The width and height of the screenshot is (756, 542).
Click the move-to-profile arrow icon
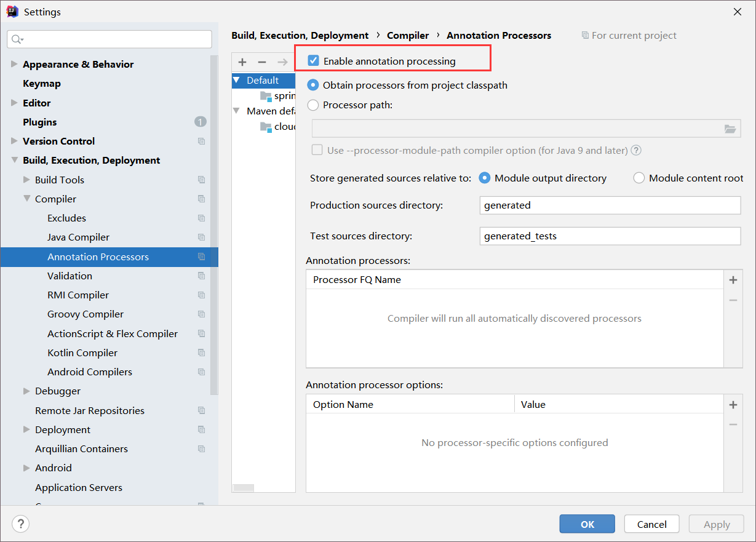[282, 62]
